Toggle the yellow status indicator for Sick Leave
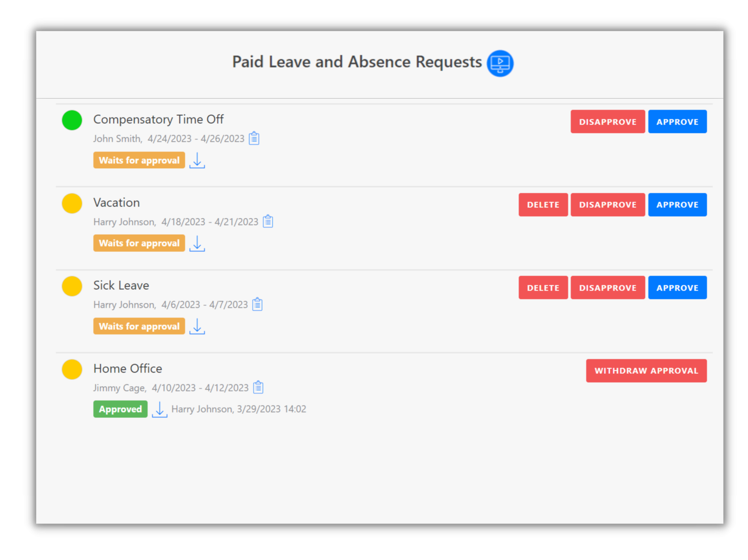 point(72,286)
